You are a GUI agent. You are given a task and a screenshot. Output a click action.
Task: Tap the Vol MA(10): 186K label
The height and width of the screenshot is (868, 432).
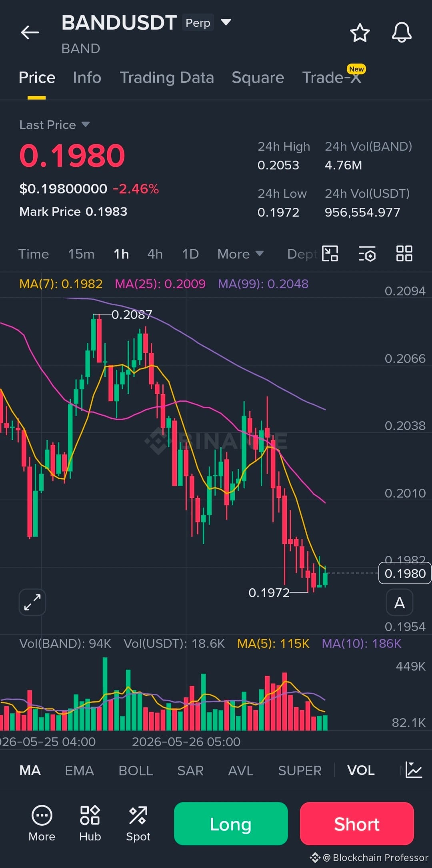(362, 643)
